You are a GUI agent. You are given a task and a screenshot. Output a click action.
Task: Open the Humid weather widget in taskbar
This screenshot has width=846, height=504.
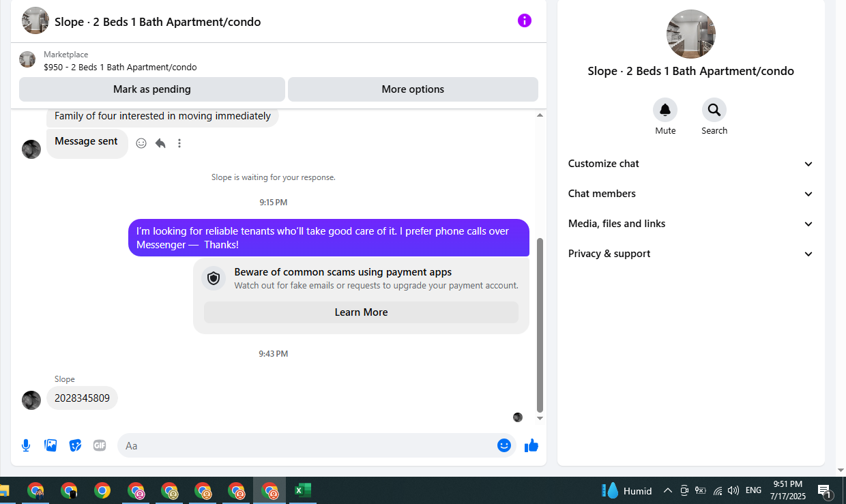tap(626, 490)
